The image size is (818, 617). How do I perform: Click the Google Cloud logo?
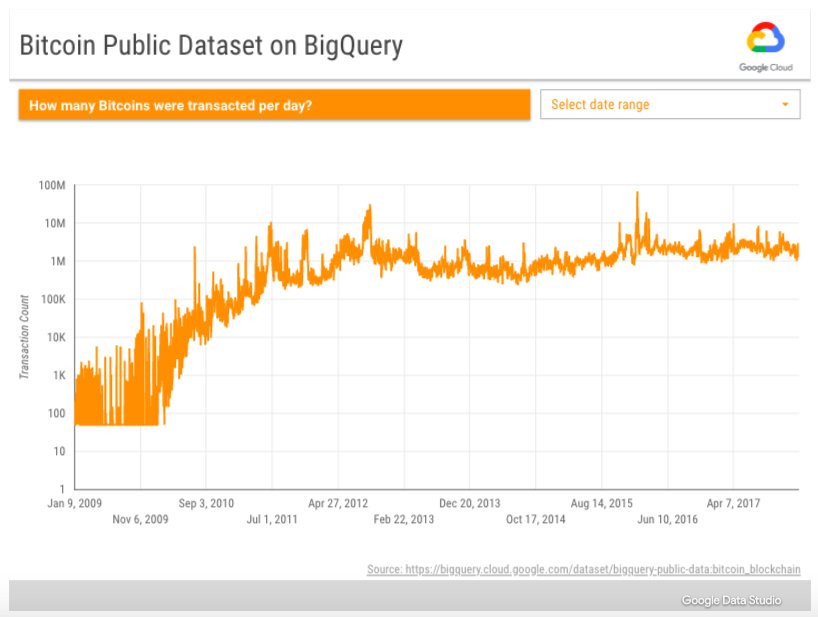point(765,46)
